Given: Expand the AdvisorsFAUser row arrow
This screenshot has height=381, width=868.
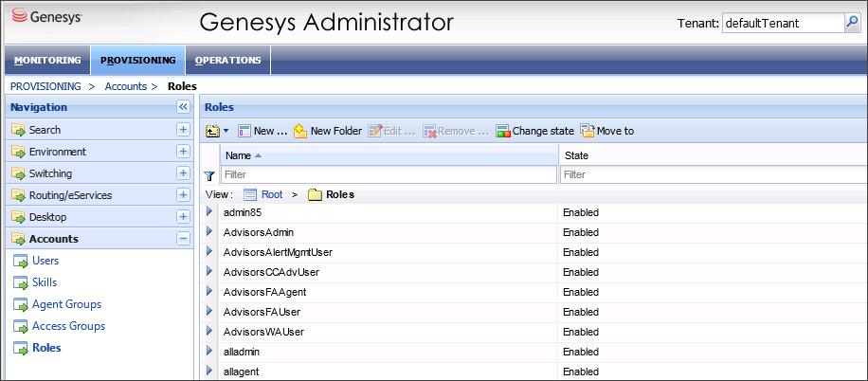Looking at the screenshot, I should 209,311.
